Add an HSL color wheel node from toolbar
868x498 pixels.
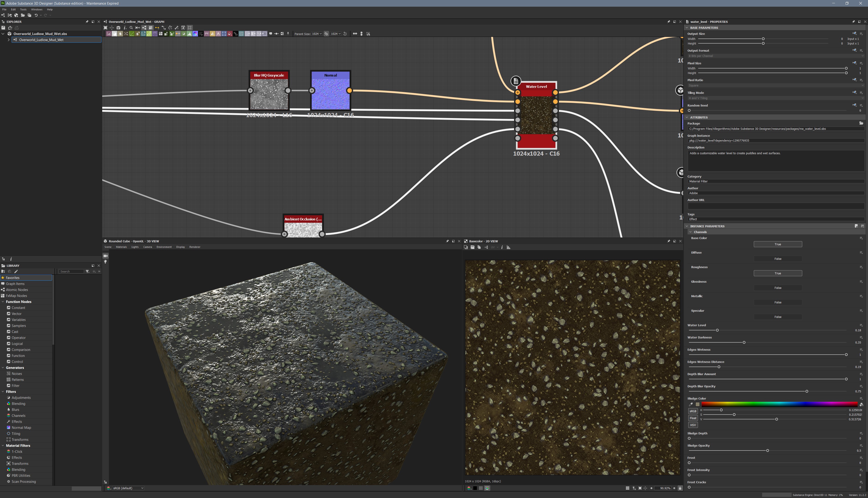coord(195,34)
